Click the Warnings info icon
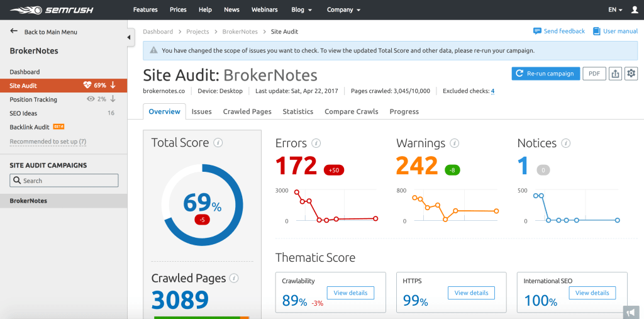The image size is (644, 319). (454, 143)
